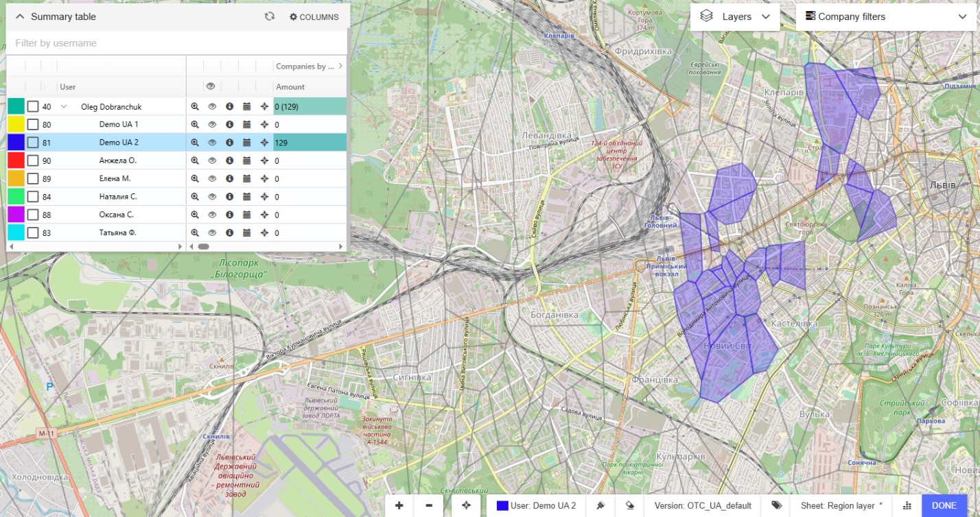Open info for Oleg Dobranchuk row
This screenshot has height=517, width=980.
(x=229, y=107)
